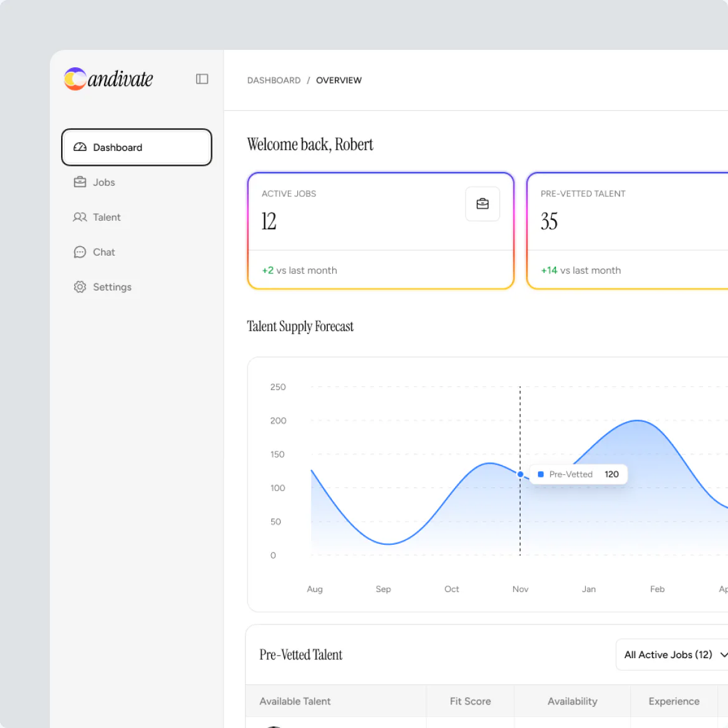Click the Jan label on x-axis
Screen dimensions: 728x728
click(589, 589)
